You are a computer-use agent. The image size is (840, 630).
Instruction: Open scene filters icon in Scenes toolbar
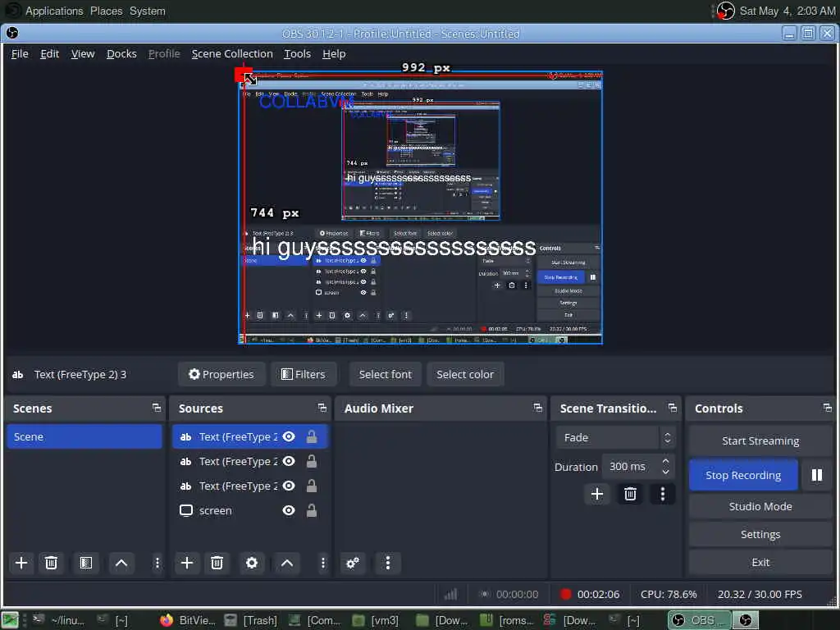tap(85, 563)
